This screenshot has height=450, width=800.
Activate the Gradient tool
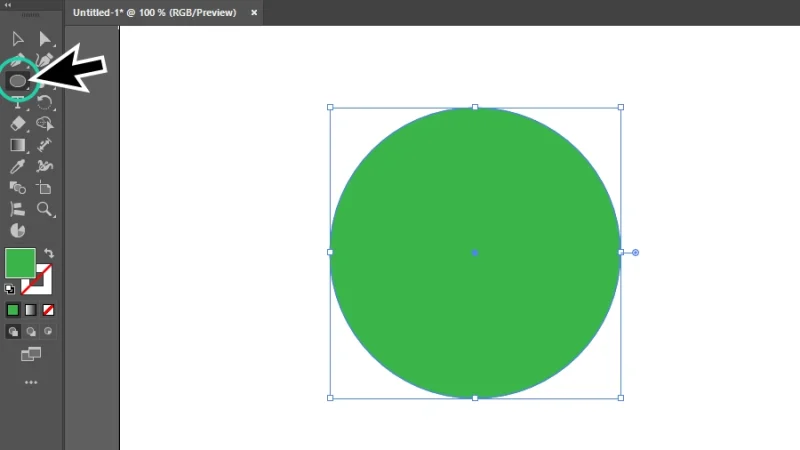tap(17, 145)
